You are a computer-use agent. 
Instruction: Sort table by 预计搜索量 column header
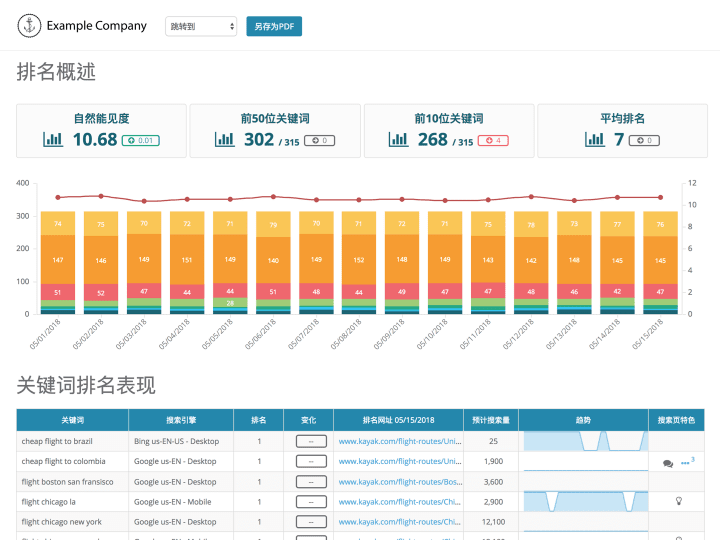[491, 420]
